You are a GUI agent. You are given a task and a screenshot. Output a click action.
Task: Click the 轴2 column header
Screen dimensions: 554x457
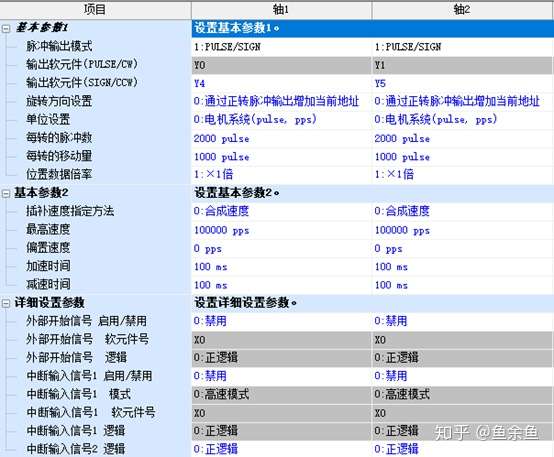462,10
